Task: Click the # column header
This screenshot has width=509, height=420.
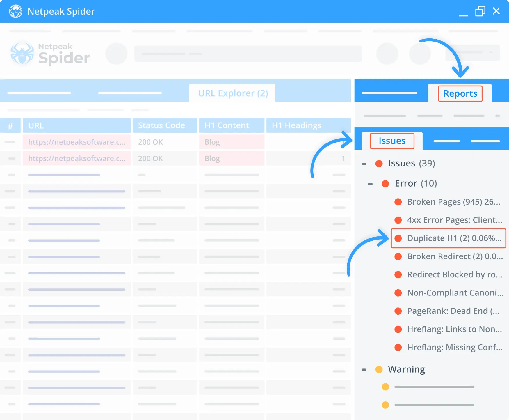Action: 10,125
